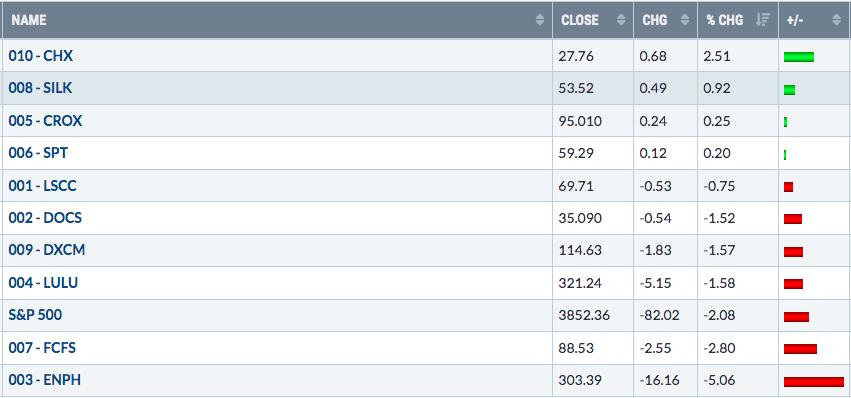Open the 007 - FCFS symbol link
Viewport: 851px width, 398px height.
pyautogui.click(x=42, y=348)
